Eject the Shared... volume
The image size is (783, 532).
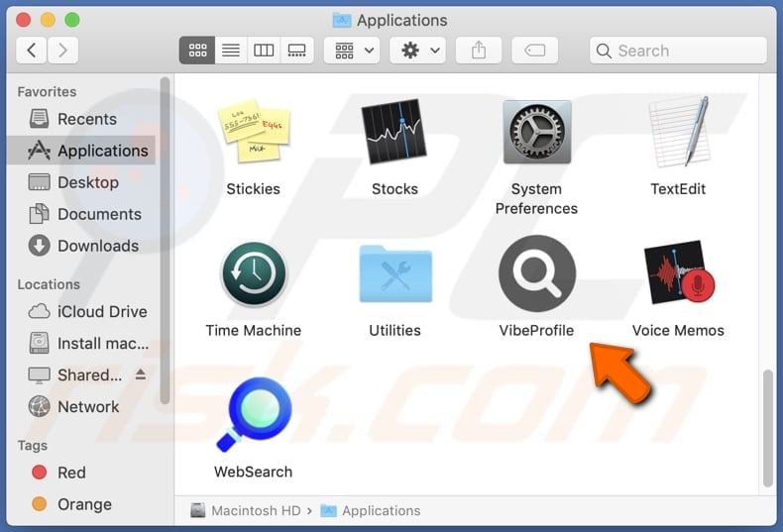coord(141,374)
